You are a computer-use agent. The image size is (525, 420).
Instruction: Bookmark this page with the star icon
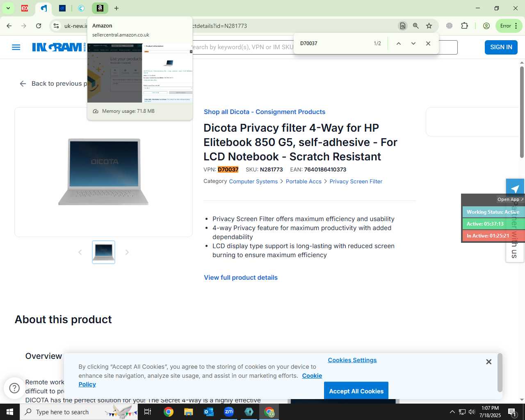pyautogui.click(x=429, y=26)
